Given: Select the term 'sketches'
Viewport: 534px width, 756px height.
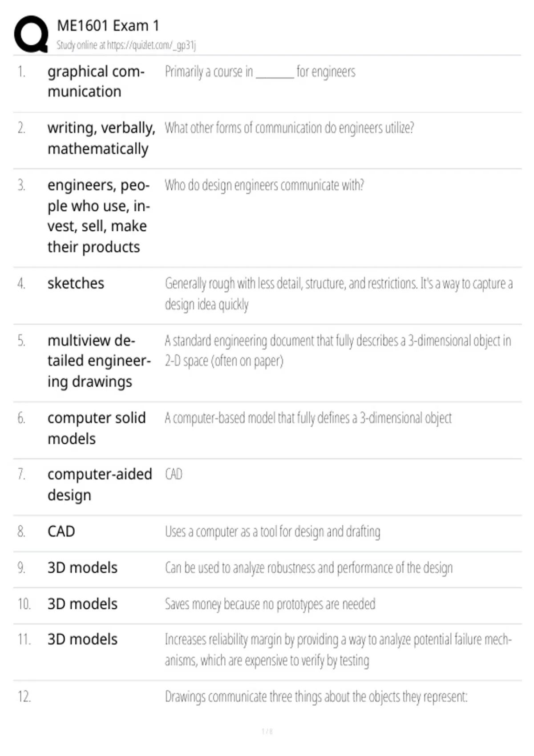Looking at the screenshot, I should [76, 283].
